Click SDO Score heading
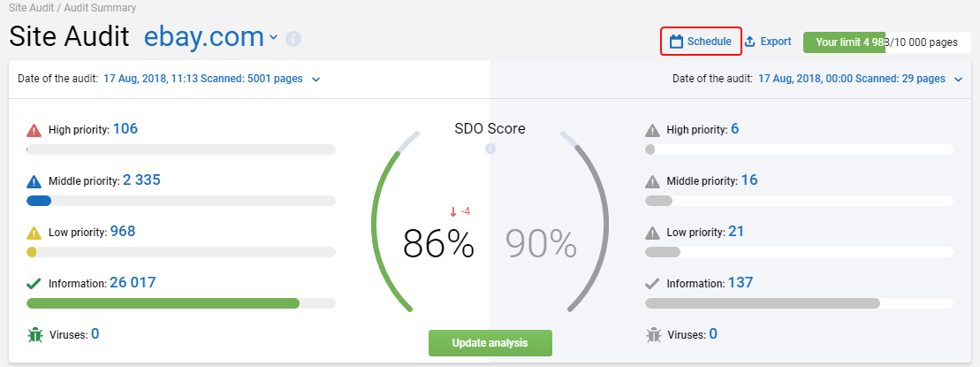The width and height of the screenshot is (980, 367). point(490,129)
